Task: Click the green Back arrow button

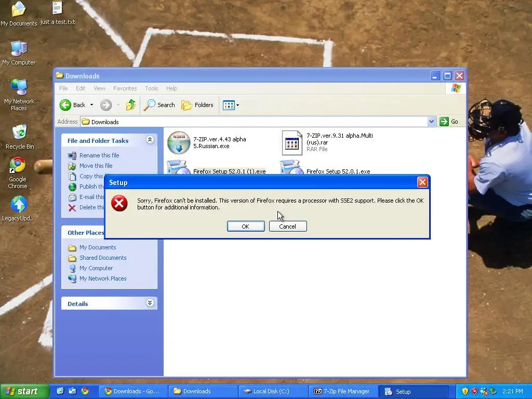Action: tap(65, 105)
